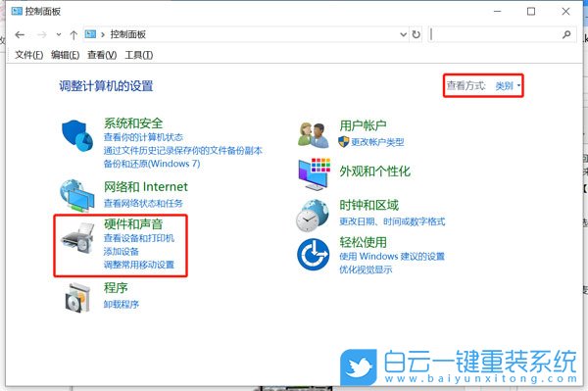Image resolution: width=588 pixels, height=391 pixels.
Task: Click the Control Panel icon in address bar
Action: [x=90, y=34]
